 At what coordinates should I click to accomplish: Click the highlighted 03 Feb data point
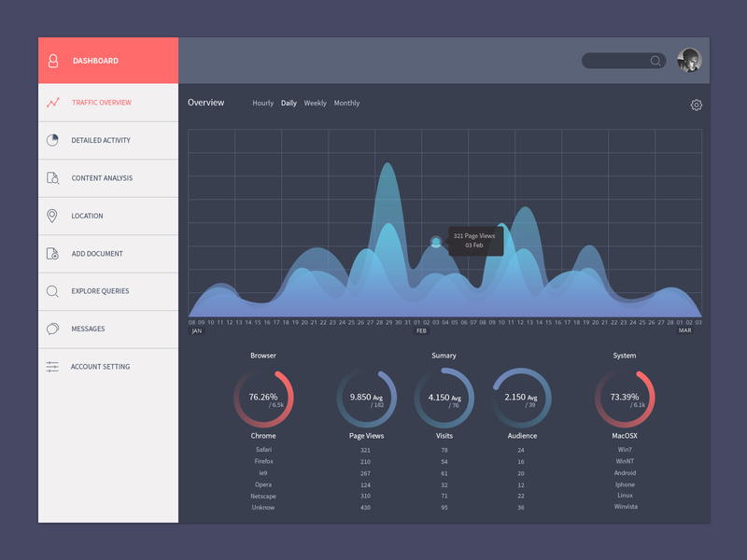436,242
